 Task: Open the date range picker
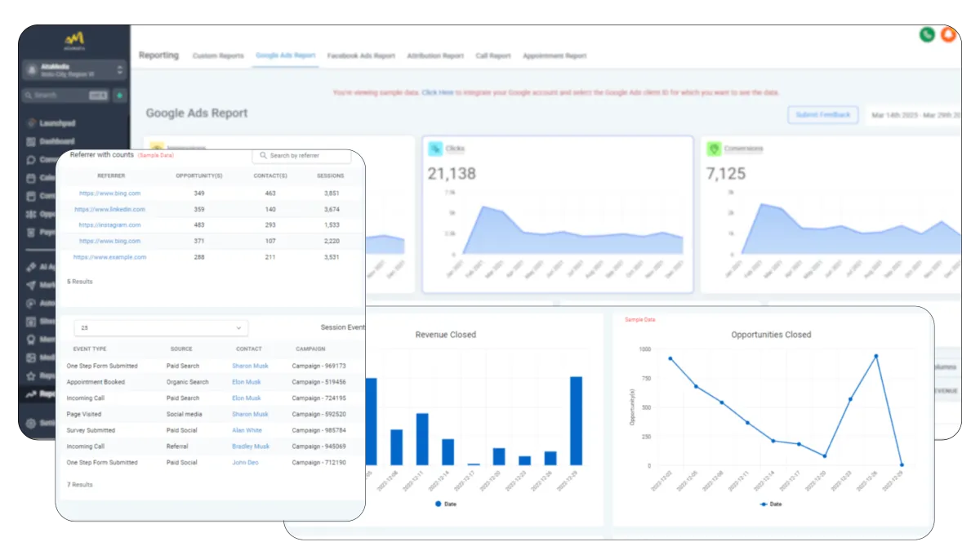pos(914,115)
